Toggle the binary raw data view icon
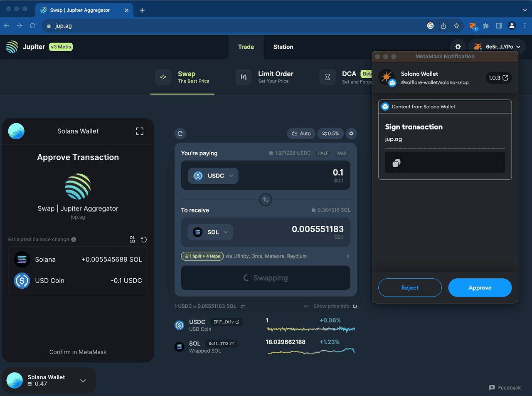 pyautogui.click(x=132, y=240)
